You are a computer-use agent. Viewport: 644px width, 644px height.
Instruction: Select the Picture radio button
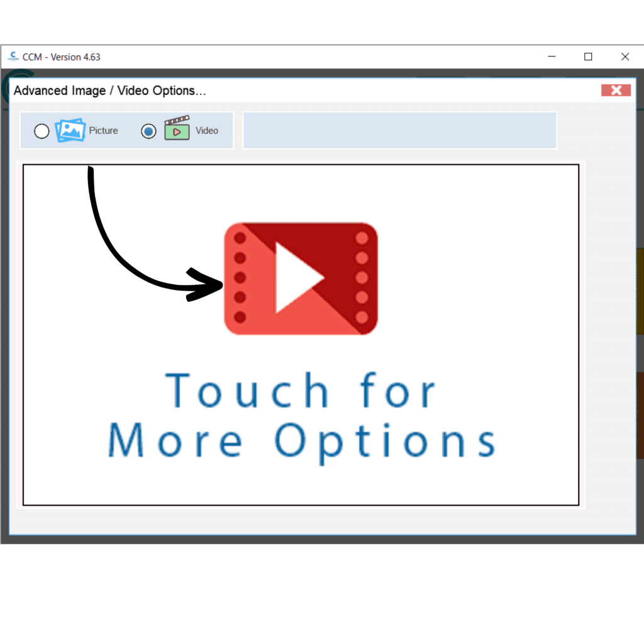(42, 131)
